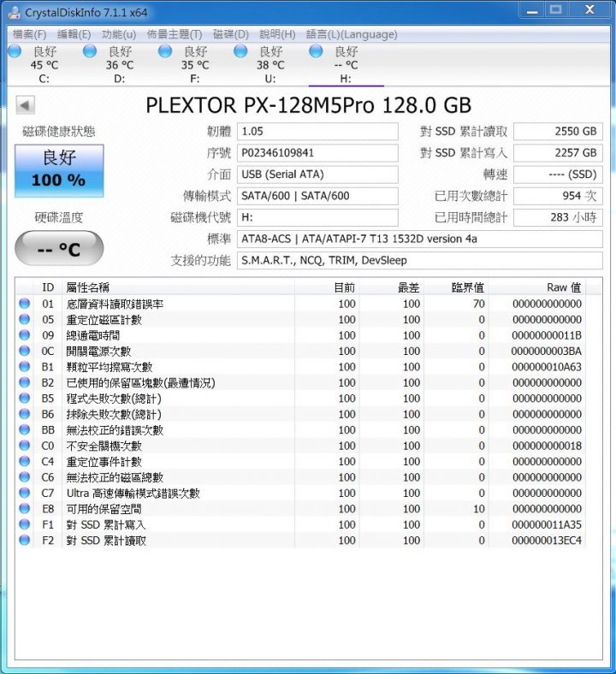Click status circle icon for attribute E8
This screenshot has width=616, height=674.
(x=25, y=509)
